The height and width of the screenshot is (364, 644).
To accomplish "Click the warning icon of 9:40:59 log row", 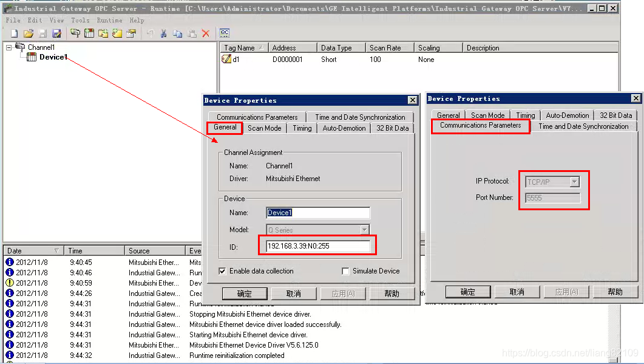I will (x=10, y=283).
